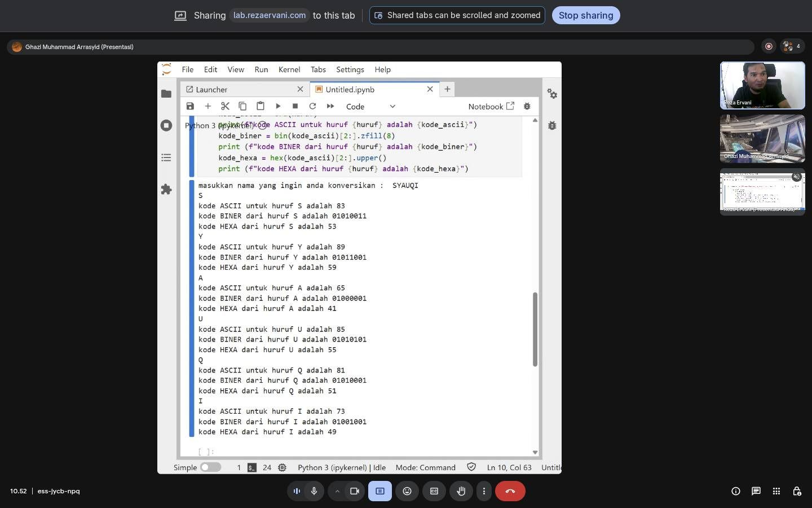Click the notebook trusted shield icon
The image size is (812, 508).
471,467
